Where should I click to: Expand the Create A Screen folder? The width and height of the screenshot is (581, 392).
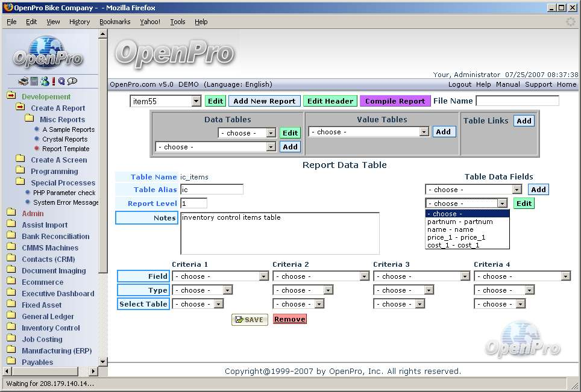coord(20,160)
